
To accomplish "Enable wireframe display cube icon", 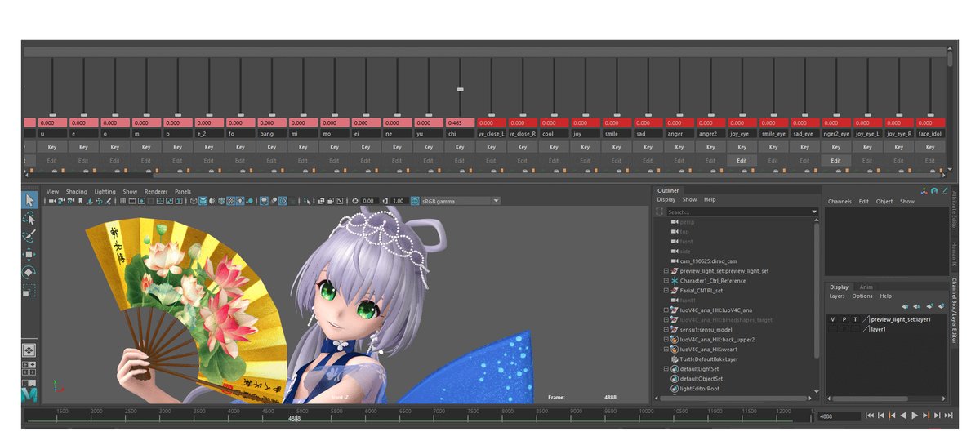I will pos(193,201).
